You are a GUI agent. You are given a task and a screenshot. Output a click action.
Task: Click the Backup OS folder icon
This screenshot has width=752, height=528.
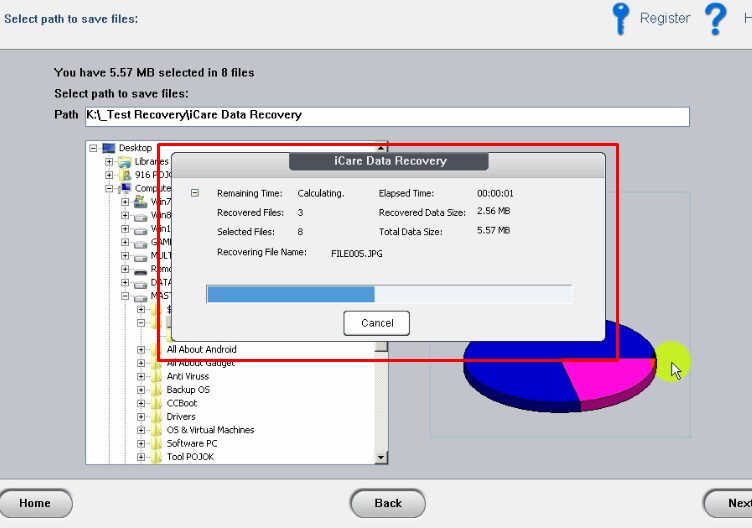[156, 390]
